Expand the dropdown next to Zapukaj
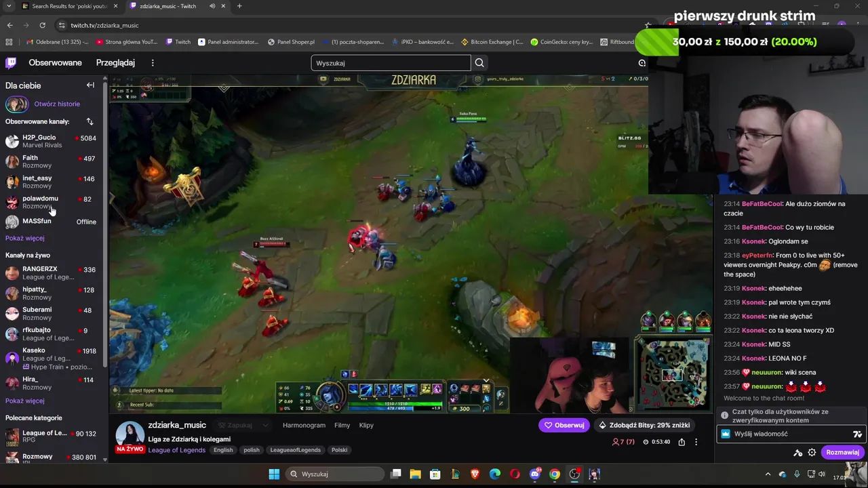The width and height of the screenshot is (868, 488). click(265, 425)
